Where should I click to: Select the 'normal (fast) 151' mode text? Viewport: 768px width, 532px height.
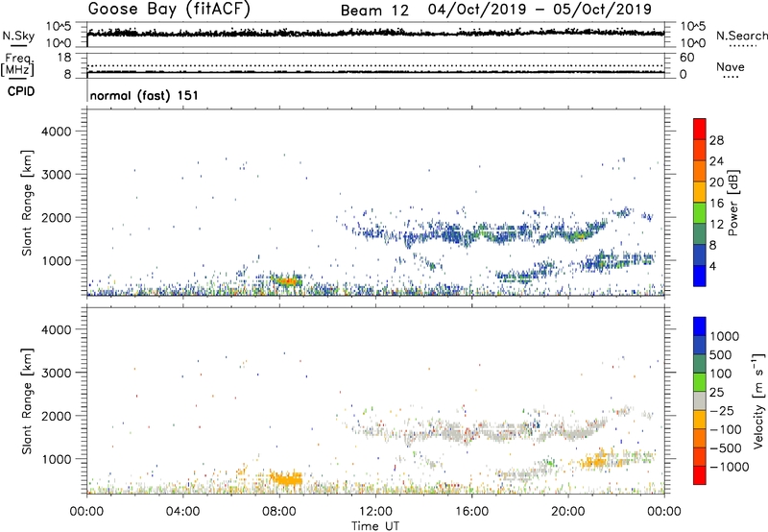tap(144, 95)
